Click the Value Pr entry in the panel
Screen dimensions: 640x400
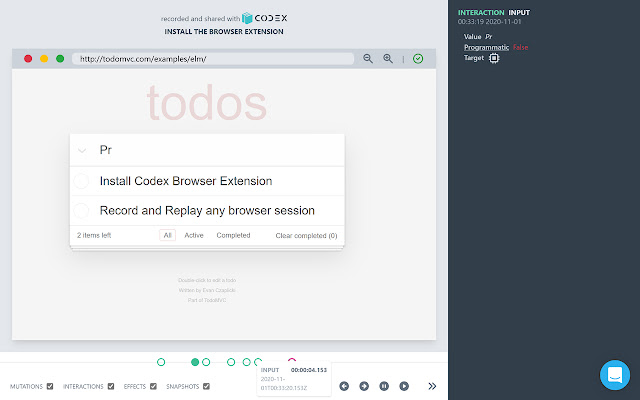(478, 37)
